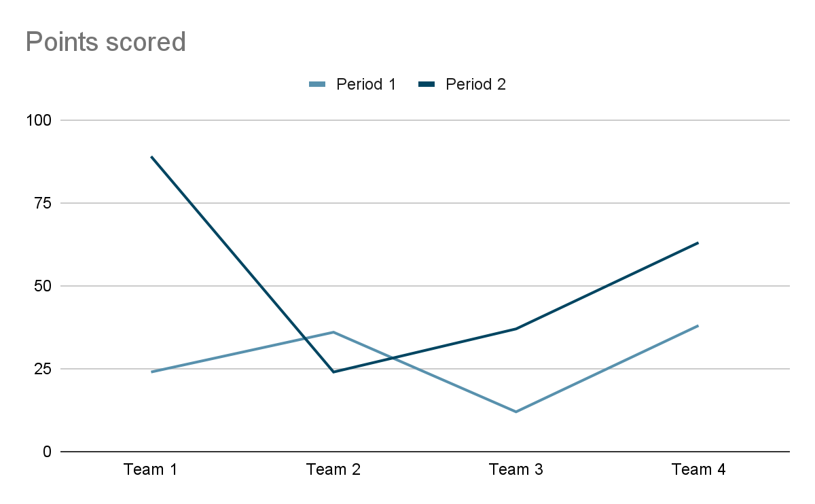Click the "Points scored" chart title

click(x=106, y=42)
